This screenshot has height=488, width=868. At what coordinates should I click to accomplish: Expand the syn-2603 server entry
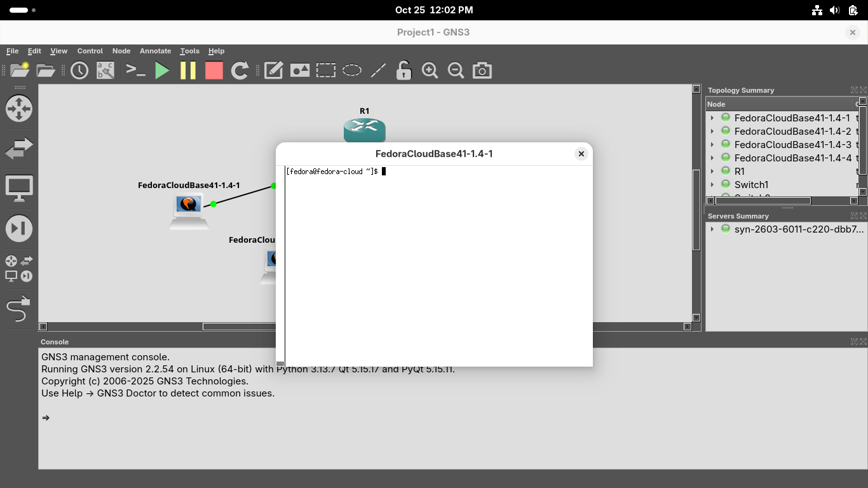712,229
